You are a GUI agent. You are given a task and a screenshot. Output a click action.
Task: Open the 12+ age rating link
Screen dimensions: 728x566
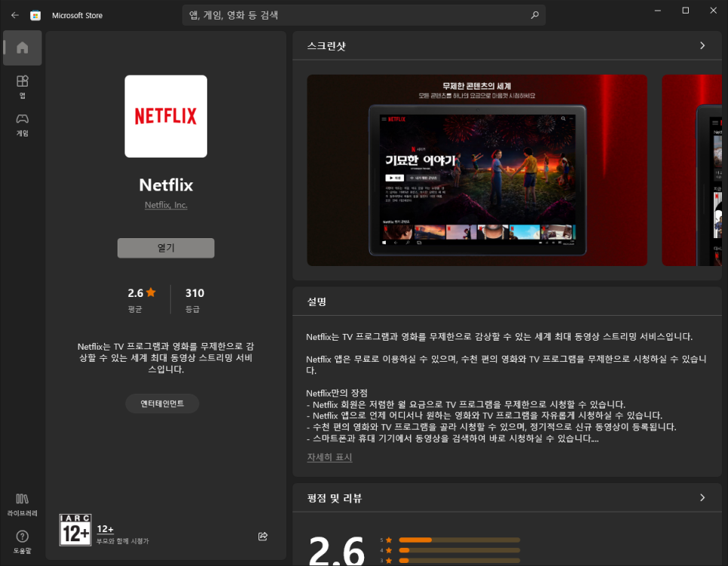click(105, 529)
